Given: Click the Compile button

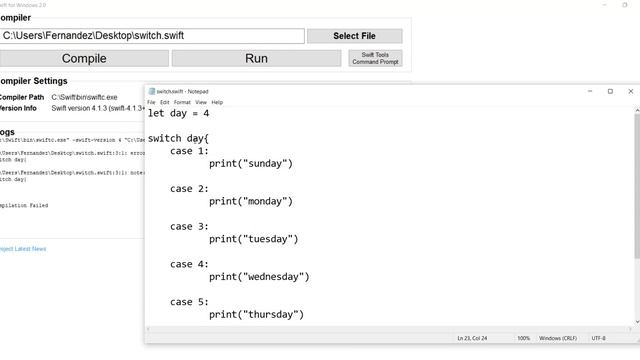Looking at the screenshot, I should pos(84,58).
